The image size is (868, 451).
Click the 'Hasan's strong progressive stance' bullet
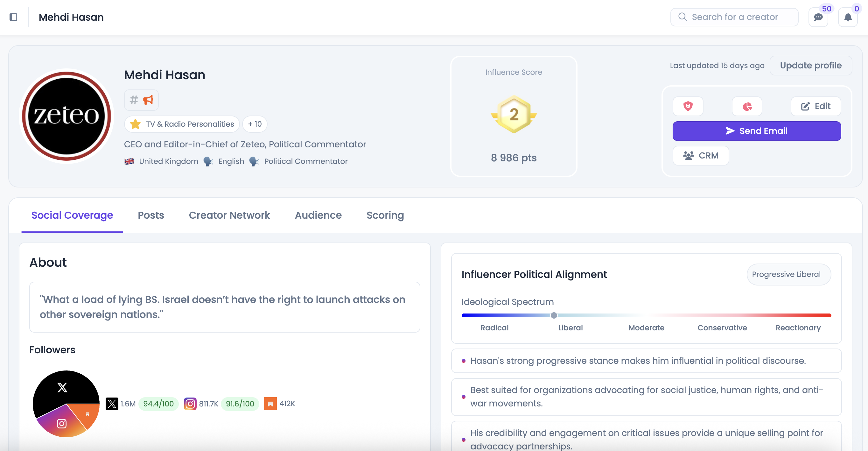646,361
